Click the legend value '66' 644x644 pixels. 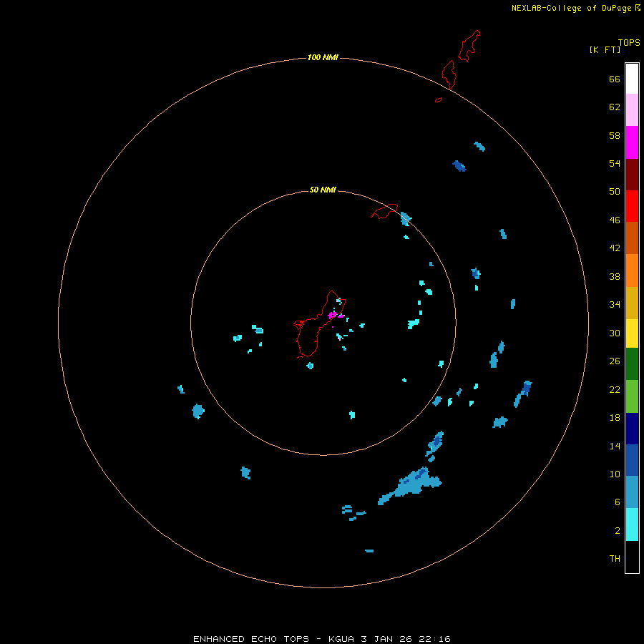pyautogui.click(x=615, y=79)
